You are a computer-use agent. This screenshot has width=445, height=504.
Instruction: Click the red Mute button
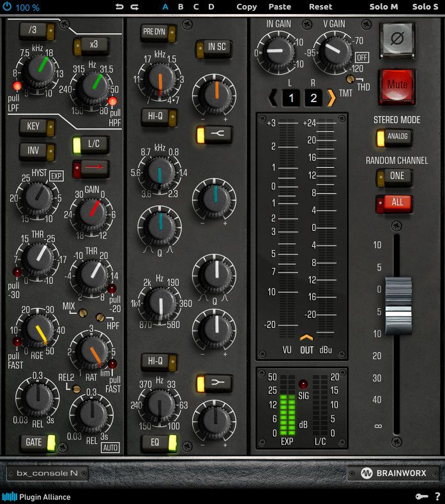pyautogui.click(x=397, y=86)
